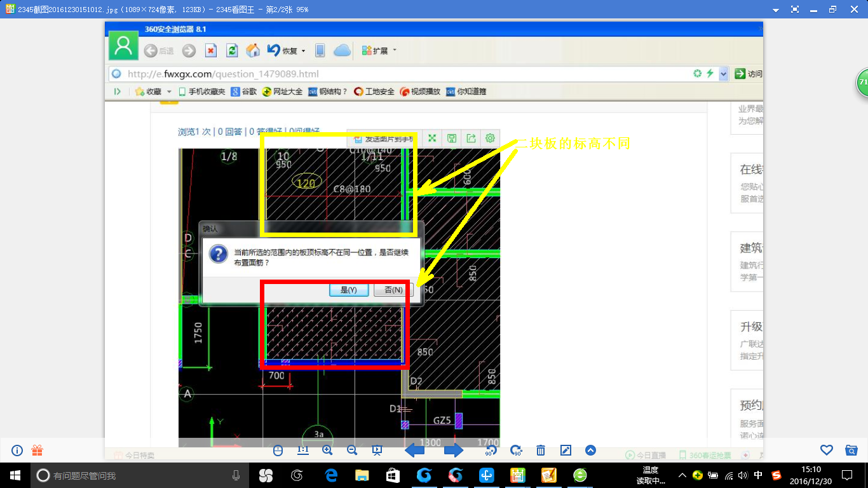Open the volume control in the tray
The width and height of the screenshot is (868, 488).
tap(743, 475)
